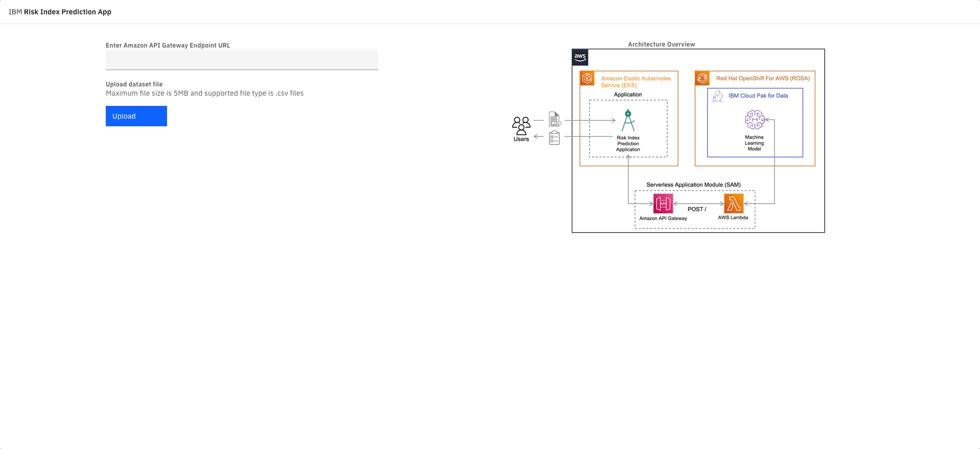Click the POST / label
Screen dimensions: 980x449
coord(697,209)
